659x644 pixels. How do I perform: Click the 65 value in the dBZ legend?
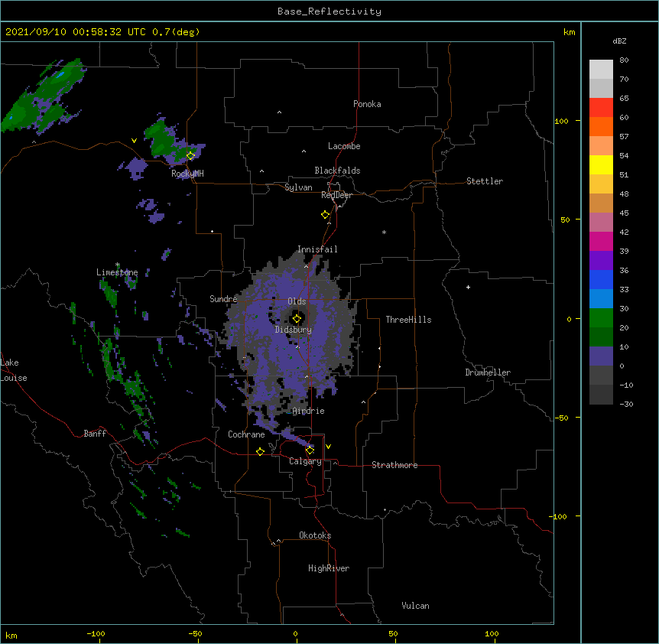point(624,98)
